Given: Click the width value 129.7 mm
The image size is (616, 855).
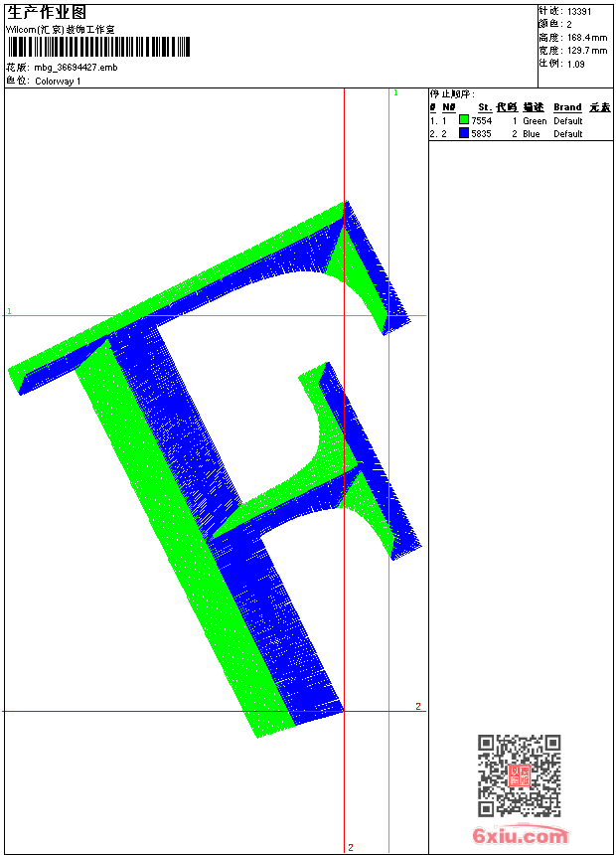Looking at the screenshot, I should click(x=586, y=50).
